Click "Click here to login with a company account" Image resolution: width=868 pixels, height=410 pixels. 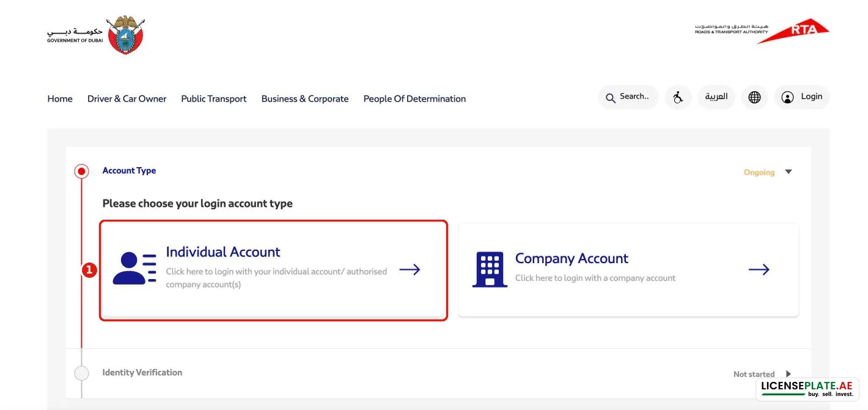click(x=595, y=278)
